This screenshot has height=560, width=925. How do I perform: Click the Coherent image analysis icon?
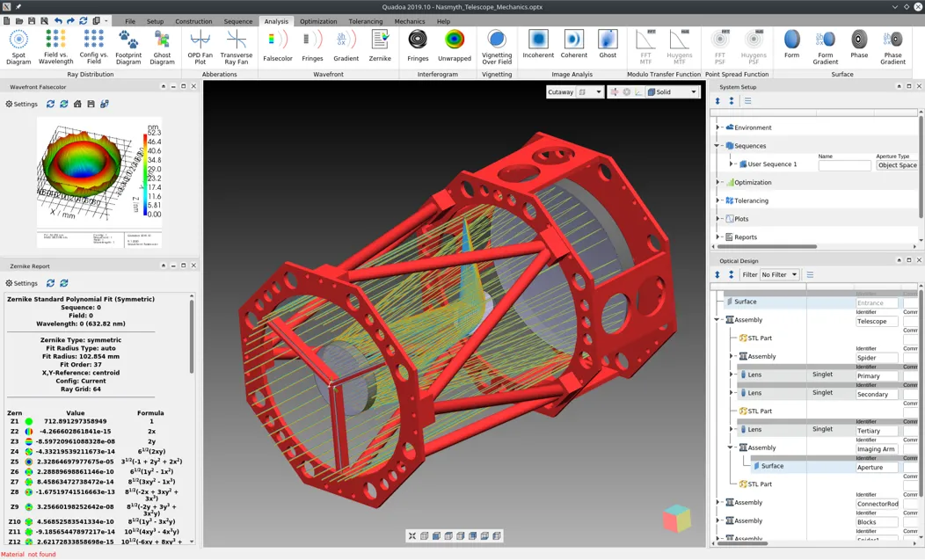pos(573,47)
